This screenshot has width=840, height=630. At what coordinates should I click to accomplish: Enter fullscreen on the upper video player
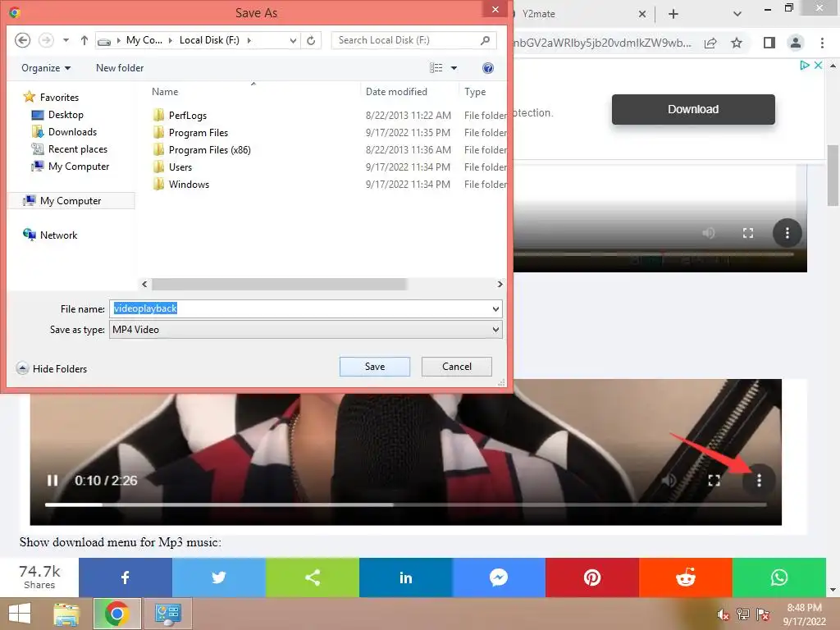coord(748,233)
